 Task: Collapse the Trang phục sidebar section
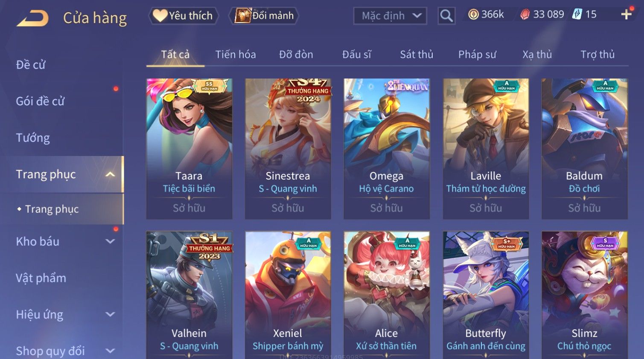(x=110, y=174)
